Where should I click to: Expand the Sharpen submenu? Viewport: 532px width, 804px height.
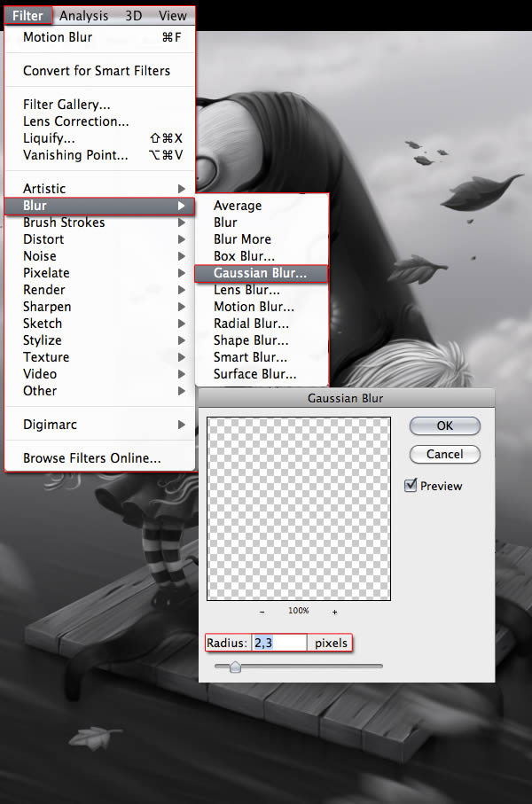pyautogui.click(x=99, y=307)
